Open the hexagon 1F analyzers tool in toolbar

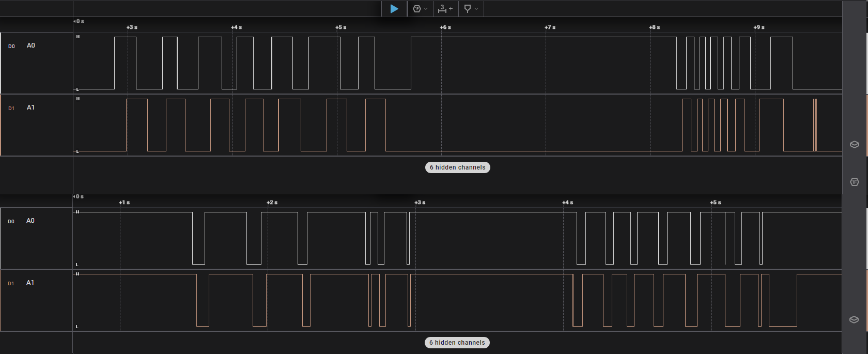pos(417,9)
